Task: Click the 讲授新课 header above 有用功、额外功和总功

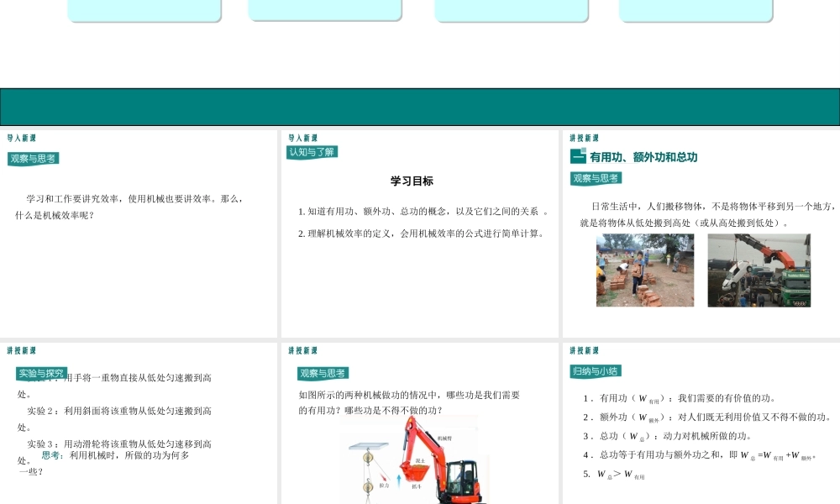Action: click(584, 139)
